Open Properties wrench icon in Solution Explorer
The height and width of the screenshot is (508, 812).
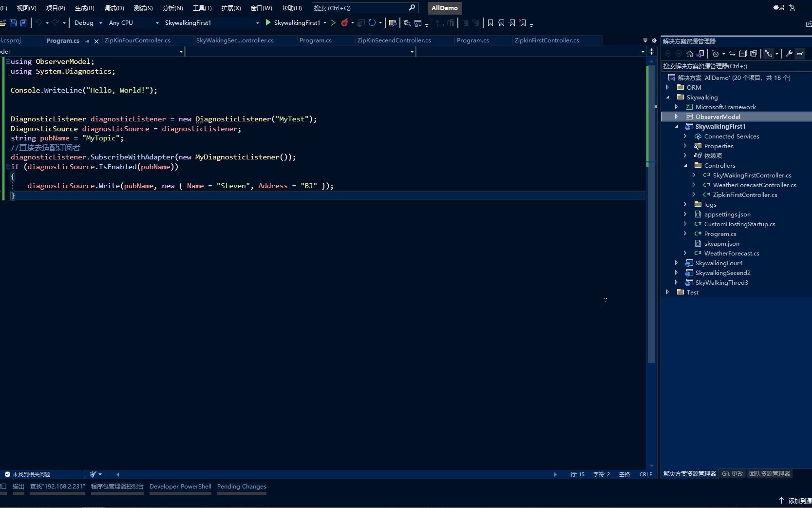(789, 54)
